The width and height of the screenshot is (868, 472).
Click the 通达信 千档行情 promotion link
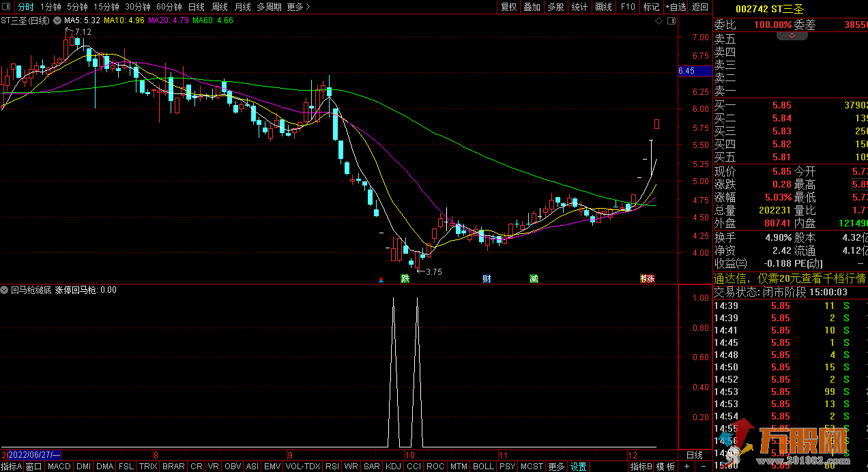click(x=790, y=278)
